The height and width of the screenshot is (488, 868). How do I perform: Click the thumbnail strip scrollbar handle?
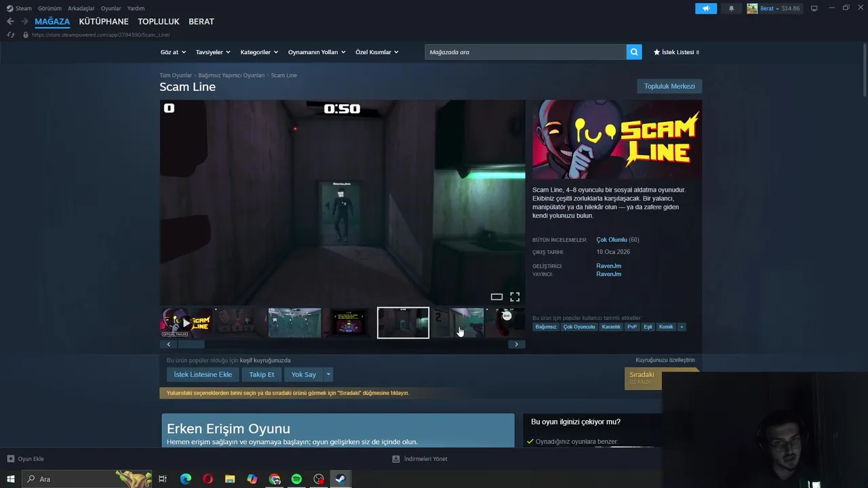(191, 344)
